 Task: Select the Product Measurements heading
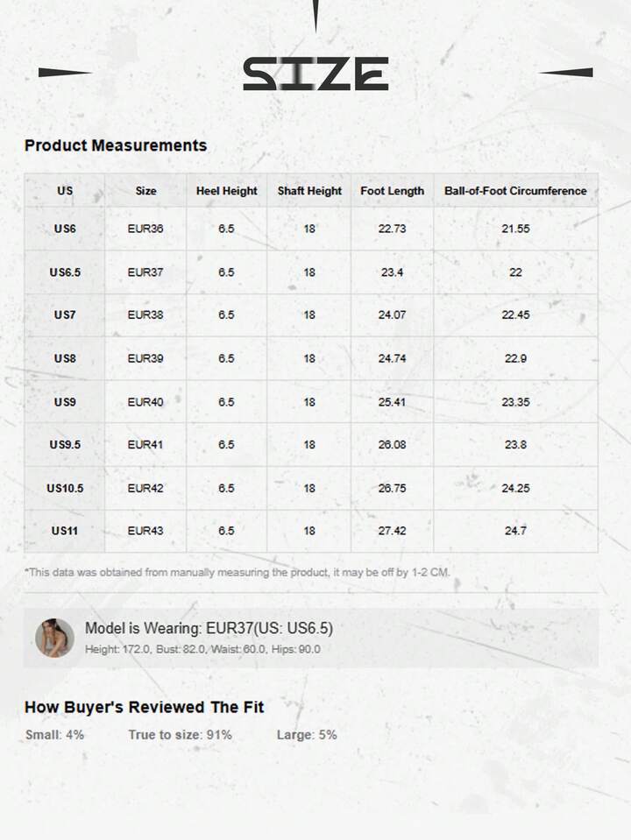click(x=116, y=145)
